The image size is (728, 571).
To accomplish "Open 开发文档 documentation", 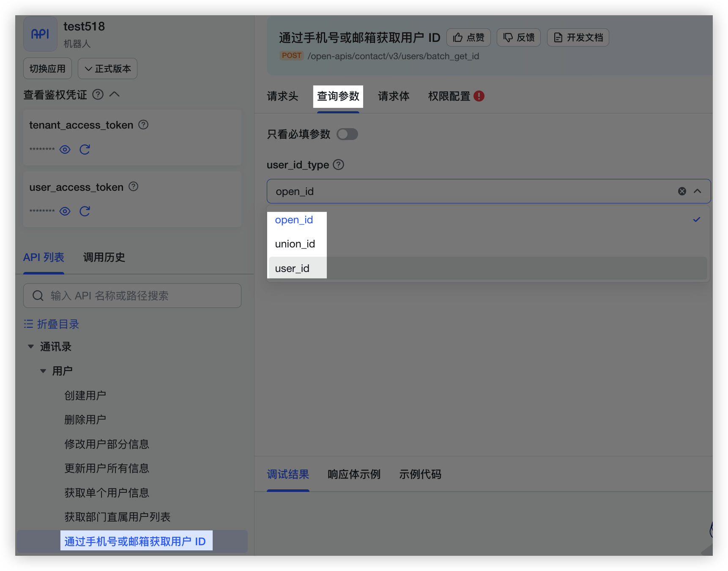I will (x=578, y=38).
